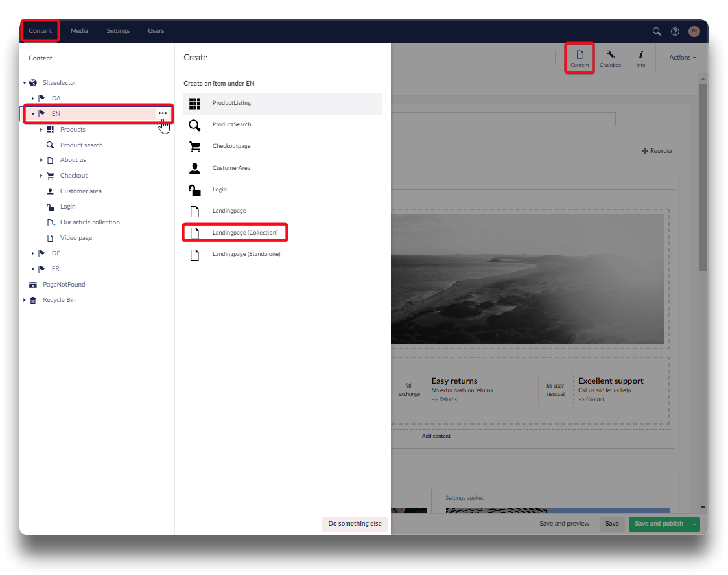Create a Landingpage (Collection) item
The height and width of the screenshot is (575, 728).
click(x=244, y=233)
